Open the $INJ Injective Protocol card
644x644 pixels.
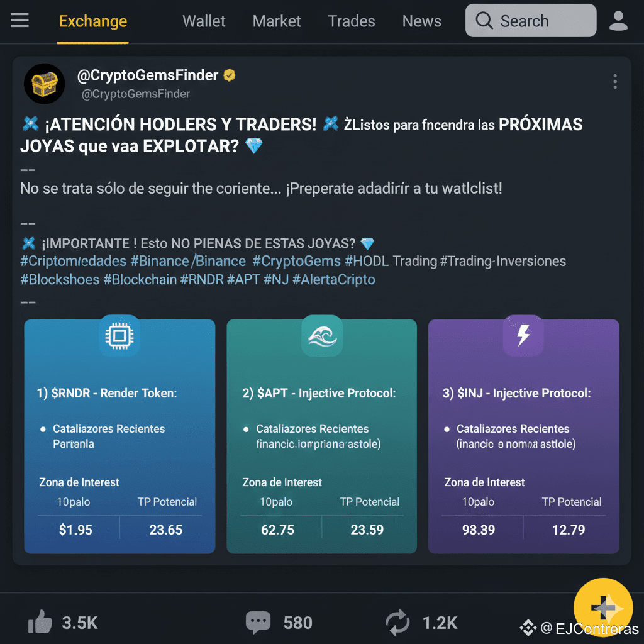[x=523, y=436]
